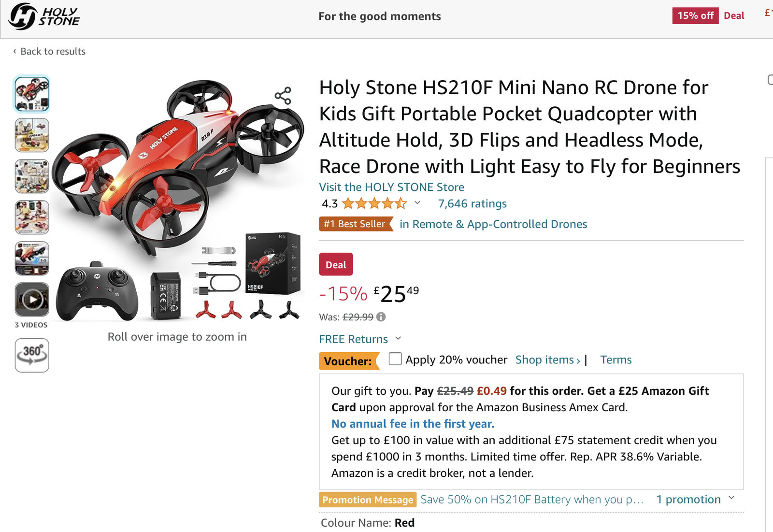Click the #1 Best Seller badge
Screen dimensions: 773x532
pos(355,224)
